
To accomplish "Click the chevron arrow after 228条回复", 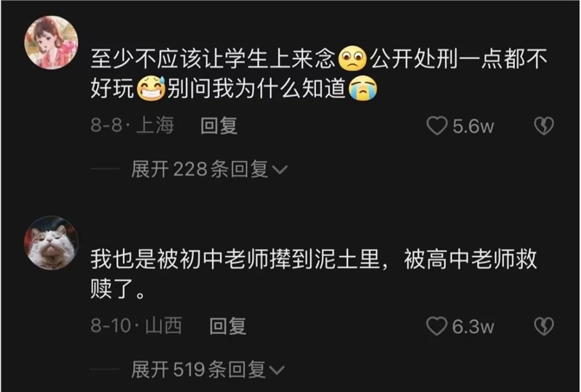I will (x=280, y=170).
